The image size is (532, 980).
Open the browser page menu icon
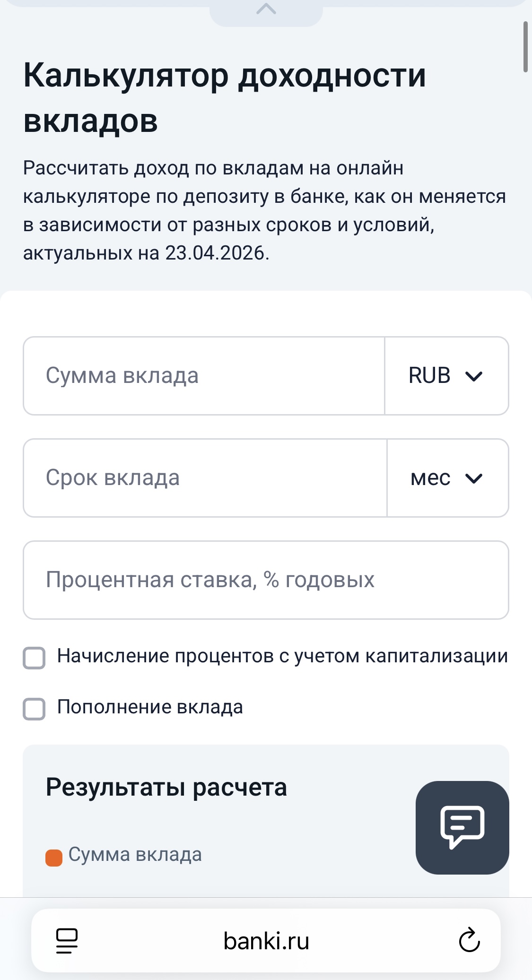click(67, 941)
